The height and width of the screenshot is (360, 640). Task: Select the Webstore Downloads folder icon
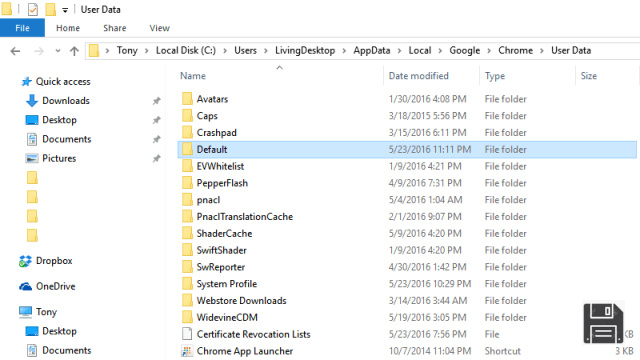tap(187, 300)
